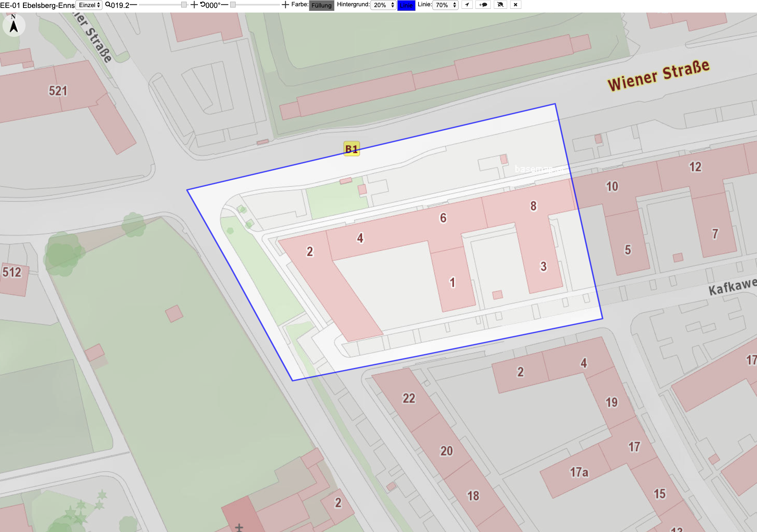Click the plus icon after rotation slider
The width and height of the screenshot is (757, 532).
pyautogui.click(x=285, y=5)
